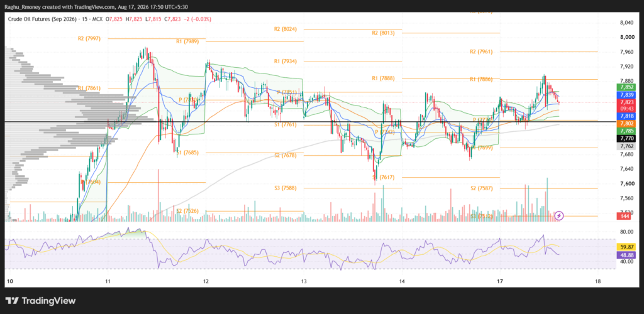Click the R2 (8024) pivot label
644x314 pixels.
(x=286, y=29)
